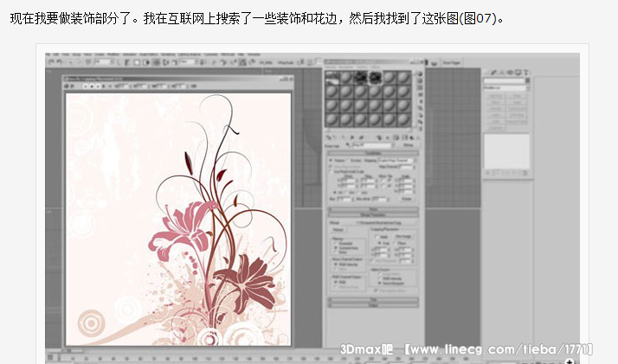This screenshot has width=618, height=364.
Task: Click the text "现在我要做装饰部分了"
Action: pyautogui.click(x=71, y=17)
